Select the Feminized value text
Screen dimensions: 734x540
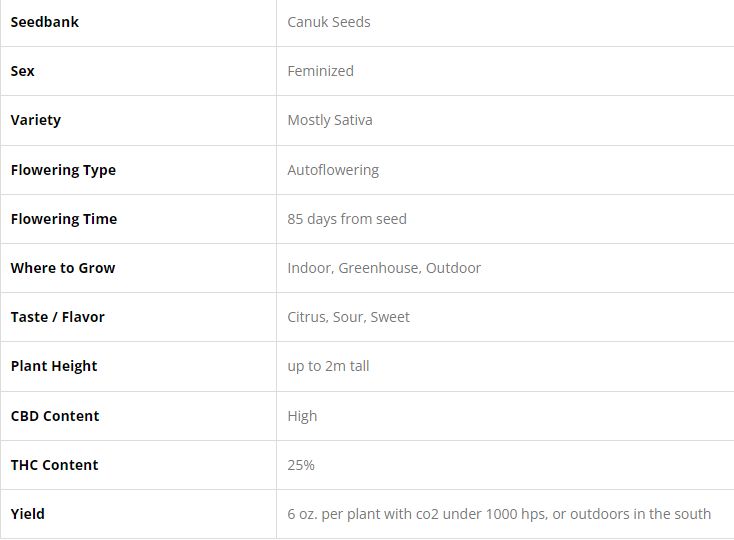(x=320, y=71)
